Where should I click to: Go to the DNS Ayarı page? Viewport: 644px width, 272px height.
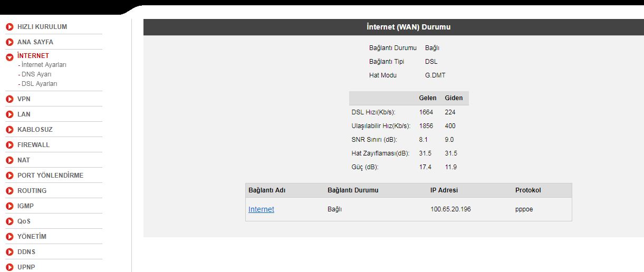point(36,74)
